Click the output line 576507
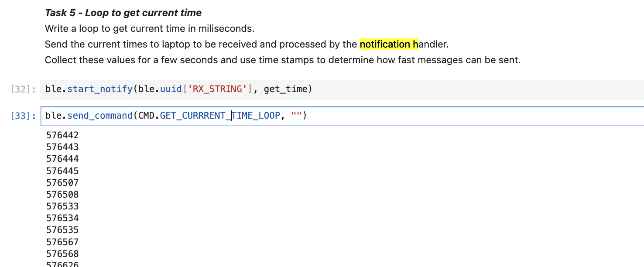The image size is (644, 267). 62,183
